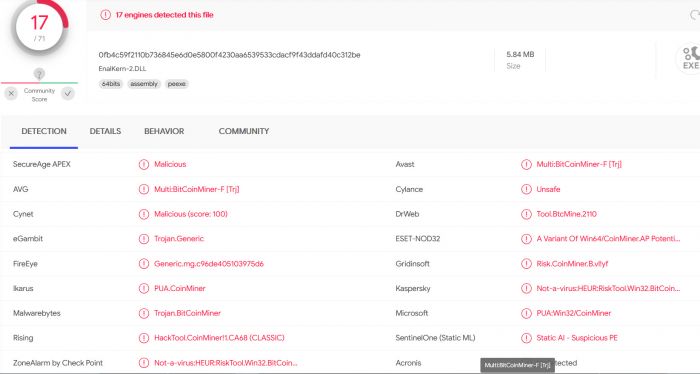Click the alert icon in Cylance row
This screenshot has height=374, width=700.
point(526,189)
